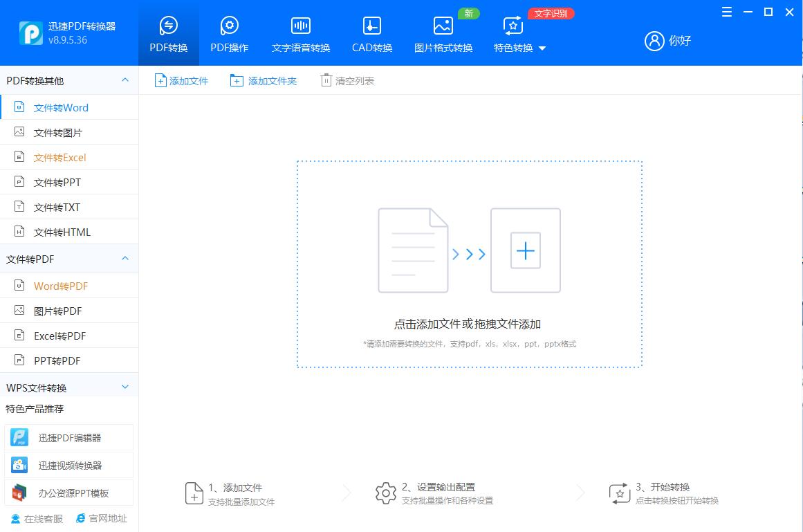
Task: Click the Word转PDF document icon
Action: 19,285
